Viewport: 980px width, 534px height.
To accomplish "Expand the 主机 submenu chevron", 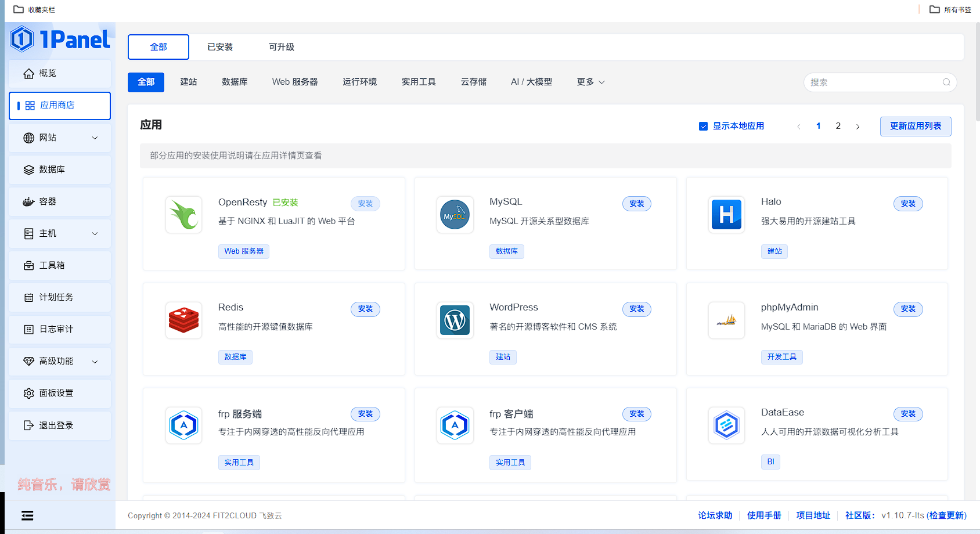I will coord(95,233).
